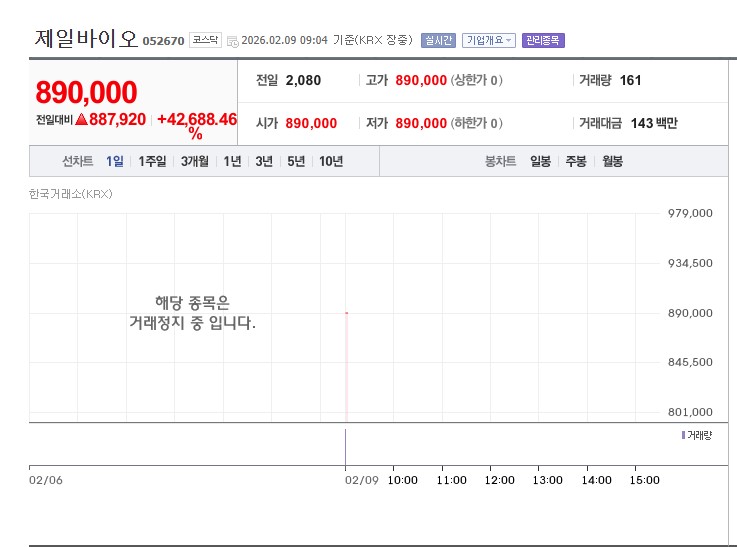
Task: Click the large 890,000 current price
Action: pyautogui.click(x=86, y=92)
